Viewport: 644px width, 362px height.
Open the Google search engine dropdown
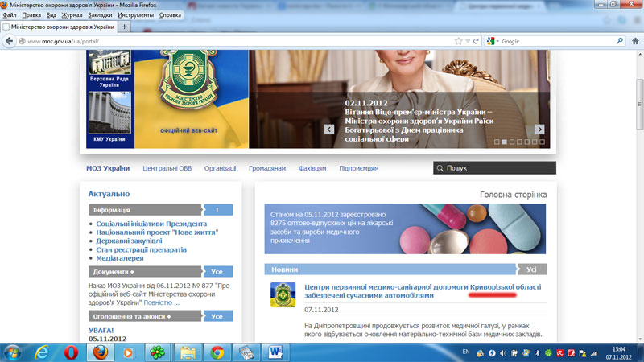pyautogui.click(x=494, y=41)
